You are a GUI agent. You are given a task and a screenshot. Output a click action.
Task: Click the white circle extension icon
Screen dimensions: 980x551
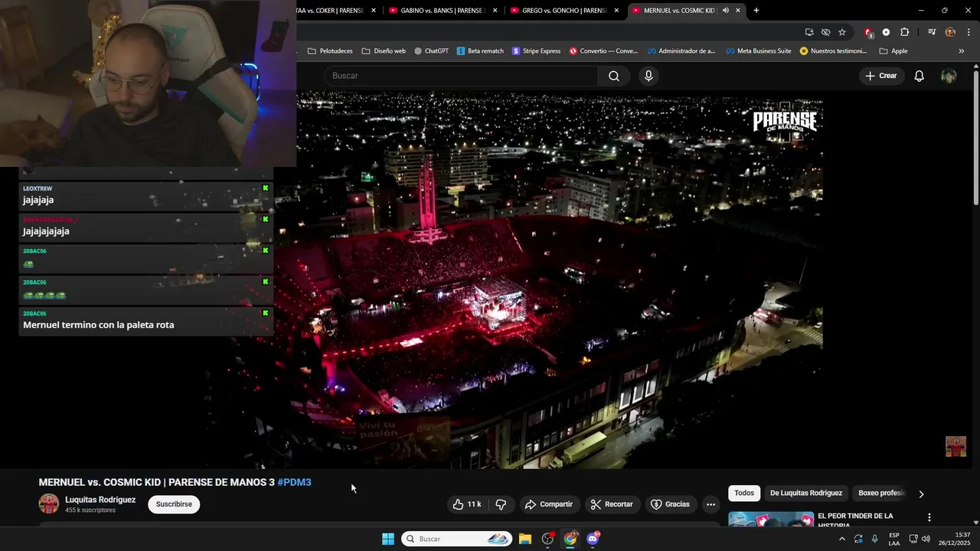(886, 32)
